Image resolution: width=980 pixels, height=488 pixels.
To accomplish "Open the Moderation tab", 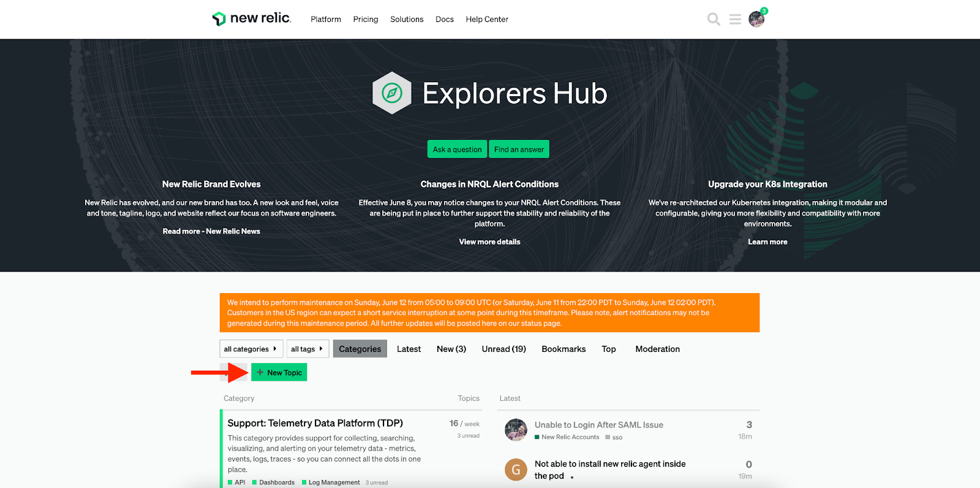I will point(658,349).
